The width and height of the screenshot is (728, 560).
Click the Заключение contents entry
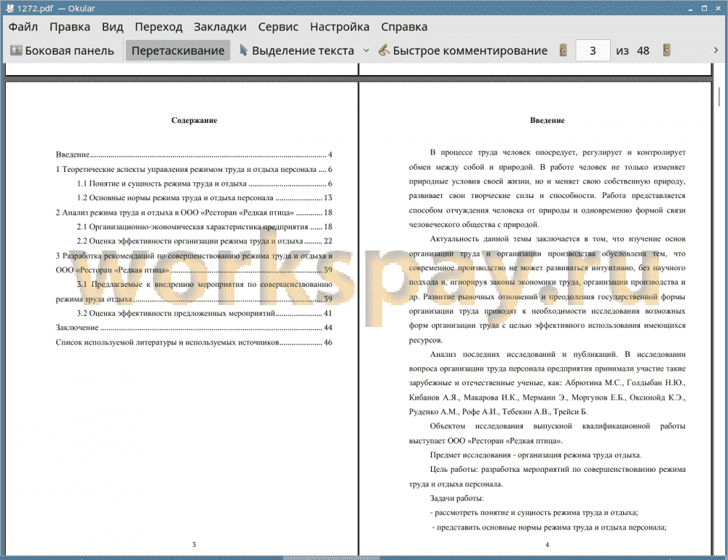tap(194, 328)
